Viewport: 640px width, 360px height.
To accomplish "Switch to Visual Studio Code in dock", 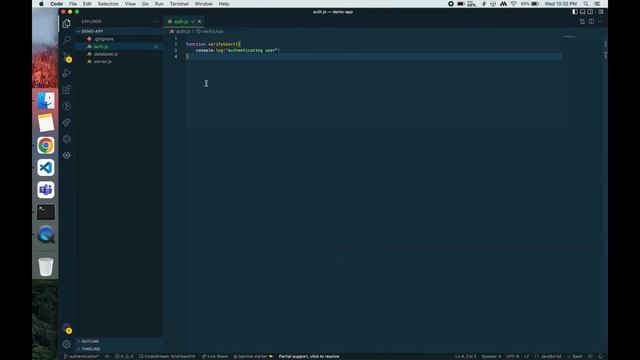I will (46, 167).
